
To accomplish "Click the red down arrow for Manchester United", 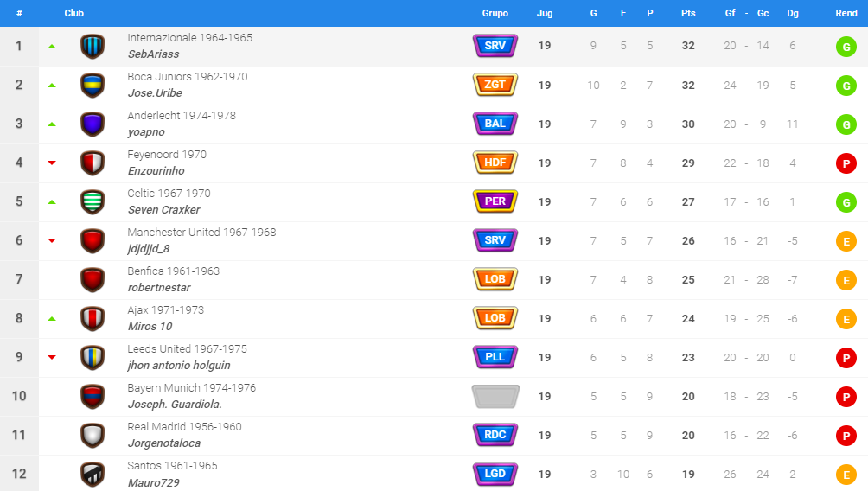I will [x=52, y=241].
